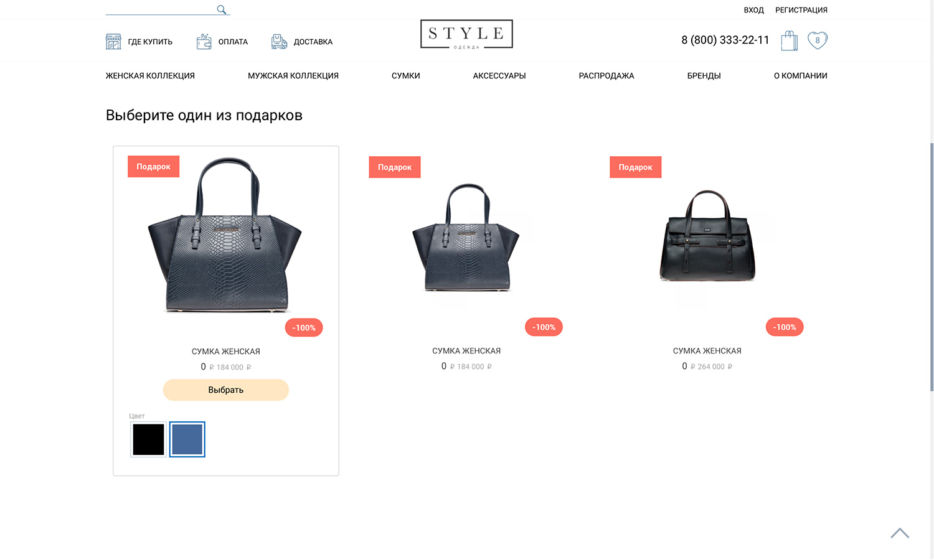Open the heart favorites icon
934x560 pixels.
(818, 40)
